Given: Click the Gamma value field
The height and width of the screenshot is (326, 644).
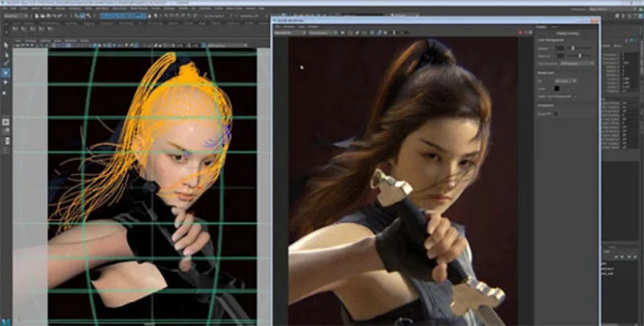Looking at the screenshot, I should click(559, 48).
